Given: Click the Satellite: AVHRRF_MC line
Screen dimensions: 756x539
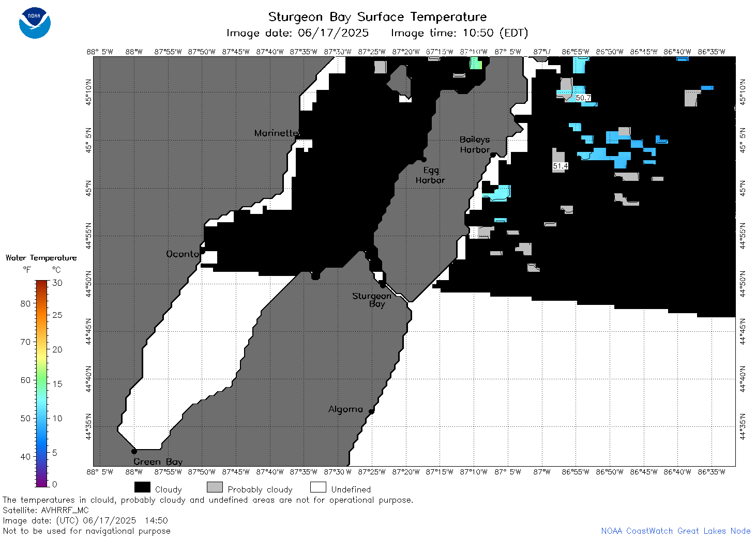Looking at the screenshot, I should tap(46, 510).
